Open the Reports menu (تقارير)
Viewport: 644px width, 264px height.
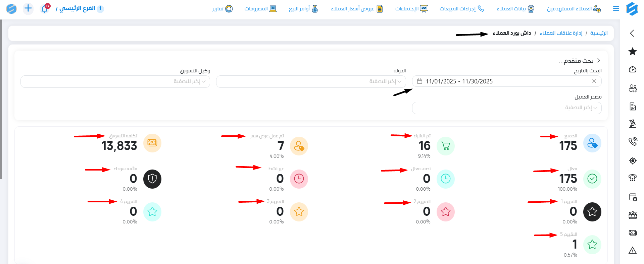222,9
